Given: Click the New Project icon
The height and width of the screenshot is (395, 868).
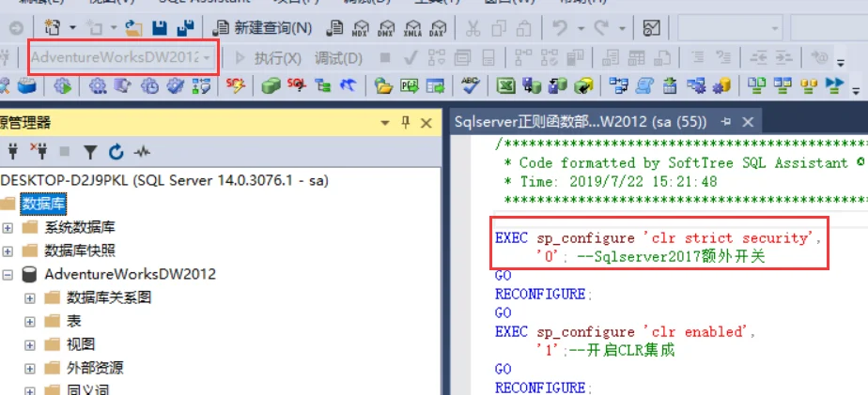Looking at the screenshot, I should click(53, 27).
